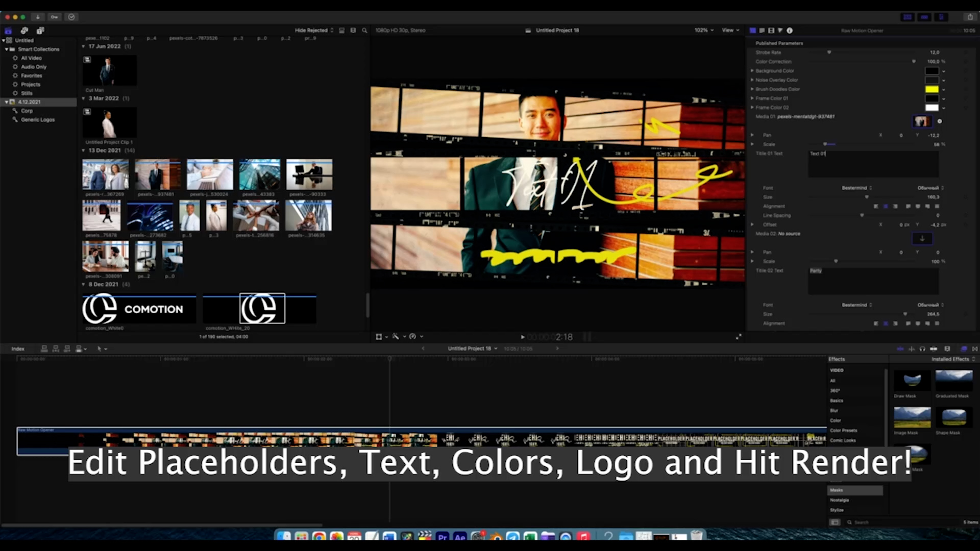Collapse the 13 Dec 2021 group
980x551 pixels.
[x=83, y=151]
